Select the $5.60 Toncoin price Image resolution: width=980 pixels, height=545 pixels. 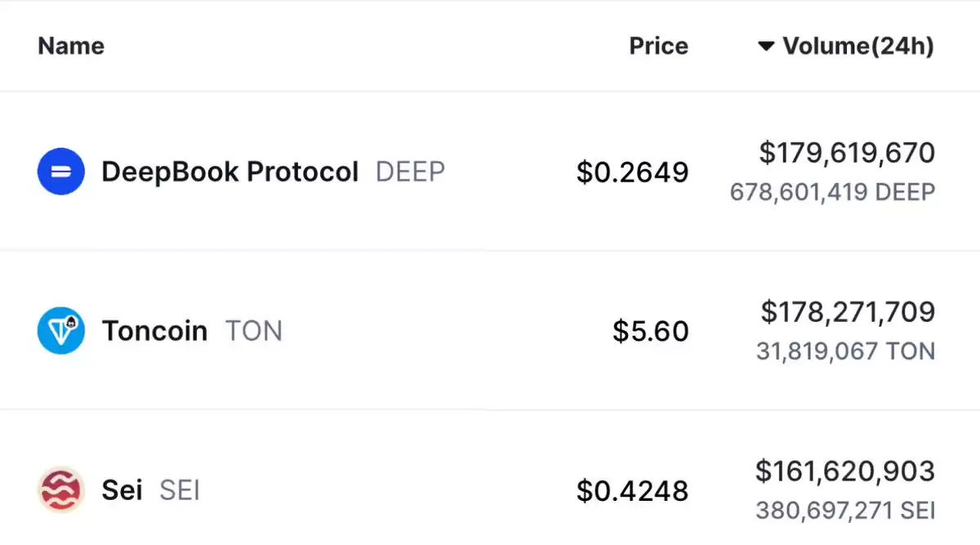coord(651,331)
